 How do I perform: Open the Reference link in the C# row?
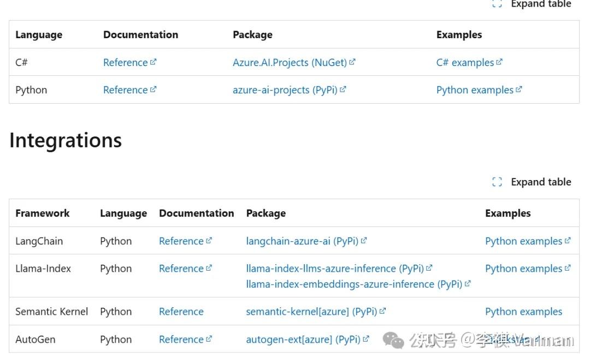tap(126, 62)
